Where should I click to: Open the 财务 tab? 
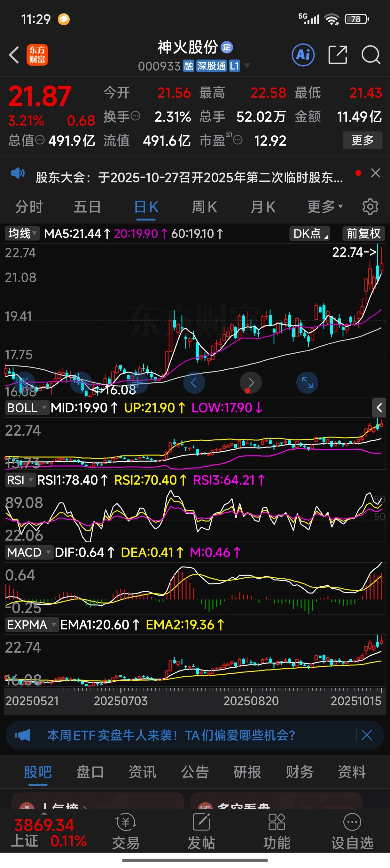pos(300,772)
